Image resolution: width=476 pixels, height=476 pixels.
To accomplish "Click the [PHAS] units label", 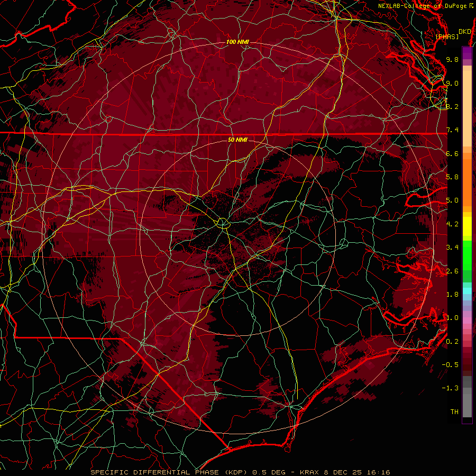I will [x=447, y=36].
